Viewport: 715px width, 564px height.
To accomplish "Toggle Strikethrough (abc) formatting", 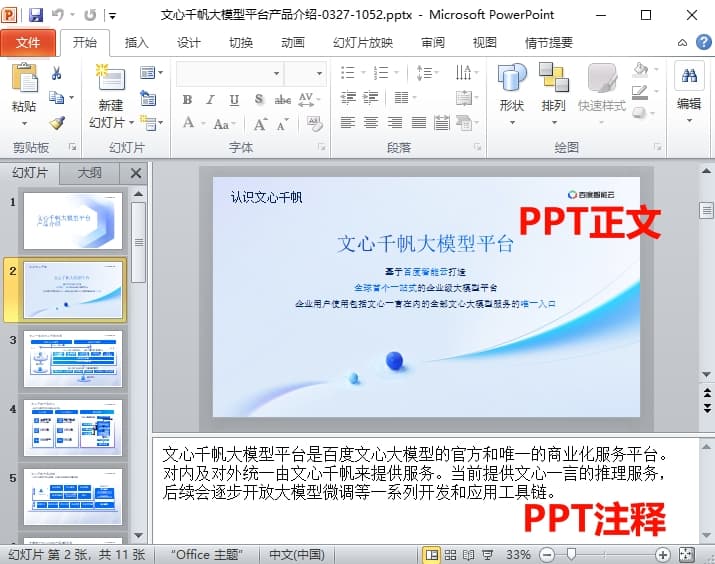I will (283, 99).
